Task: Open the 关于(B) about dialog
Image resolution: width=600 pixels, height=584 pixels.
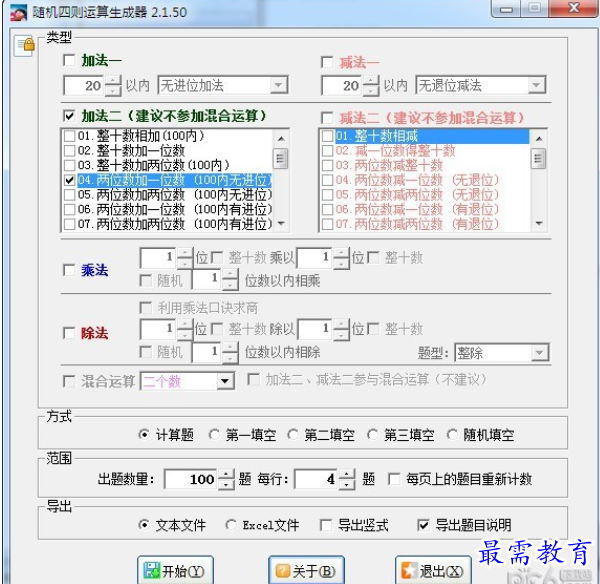Action: coord(306,571)
